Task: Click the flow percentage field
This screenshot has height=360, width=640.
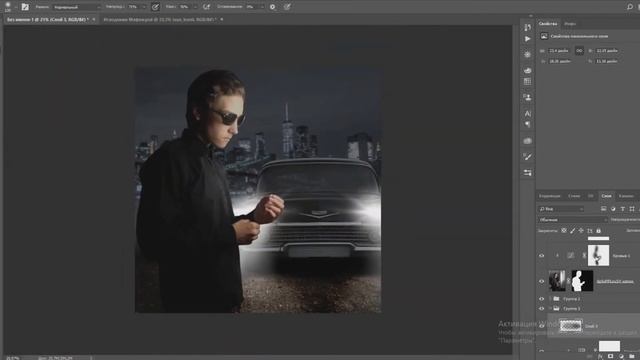Action: pos(184,7)
